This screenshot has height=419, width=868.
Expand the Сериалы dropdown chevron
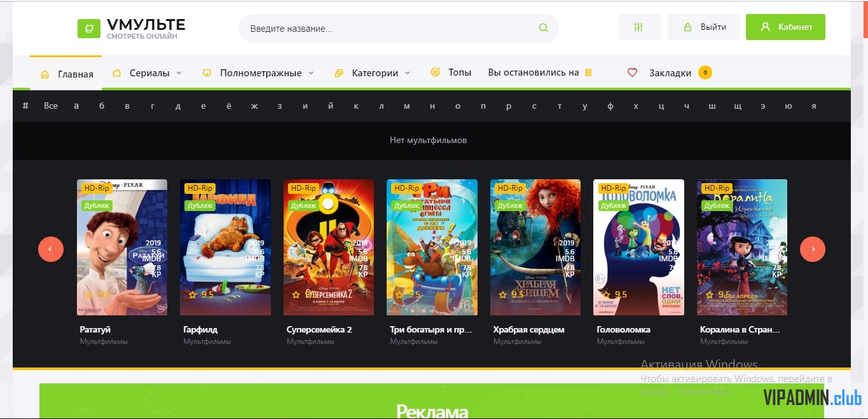tap(179, 73)
